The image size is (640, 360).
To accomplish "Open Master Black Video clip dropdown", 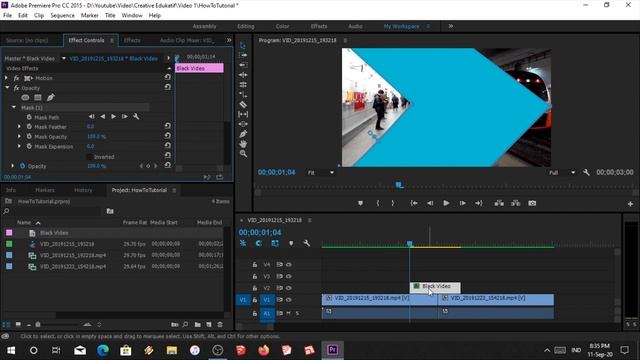I will pyautogui.click(x=64, y=58).
